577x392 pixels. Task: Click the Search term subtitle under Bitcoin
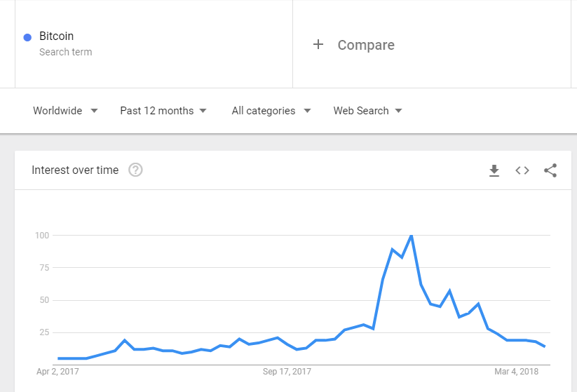point(65,52)
